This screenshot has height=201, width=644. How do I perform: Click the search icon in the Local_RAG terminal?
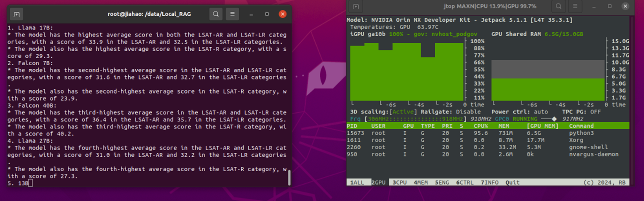(x=215, y=14)
